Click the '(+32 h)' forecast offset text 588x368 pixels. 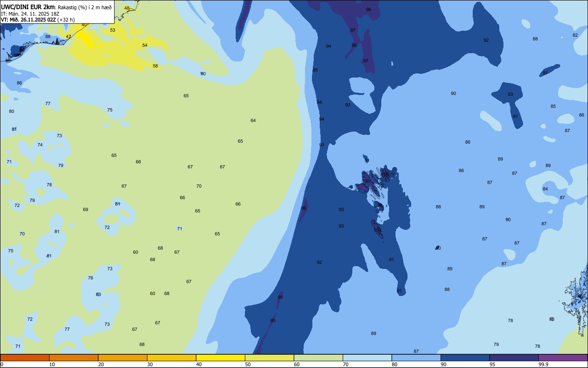pos(66,20)
